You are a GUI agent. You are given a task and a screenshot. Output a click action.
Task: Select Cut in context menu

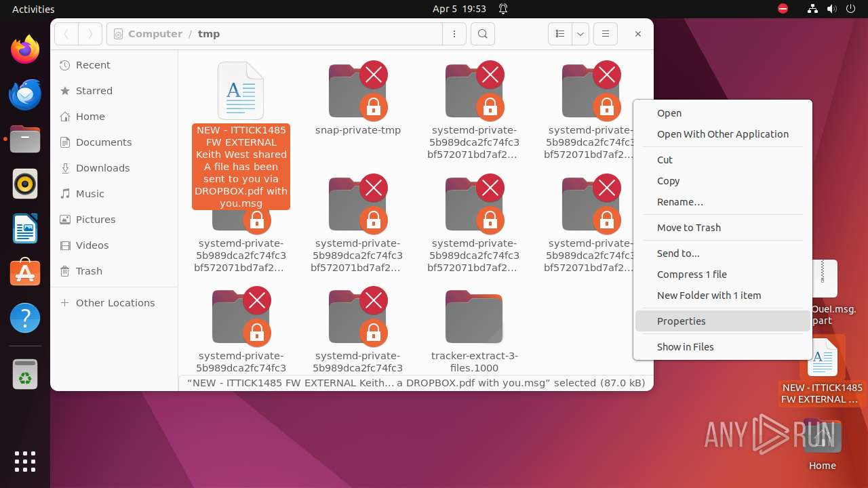pyautogui.click(x=723, y=160)
